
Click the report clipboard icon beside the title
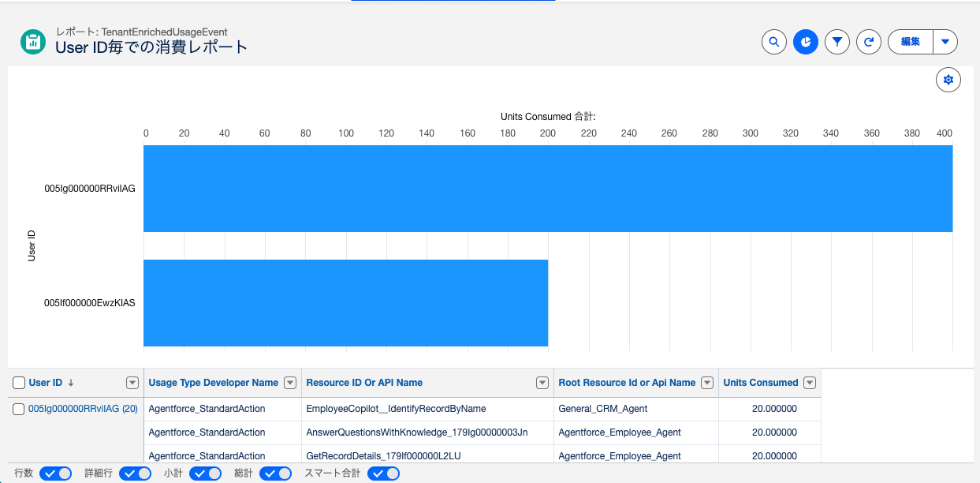(33, 42)
